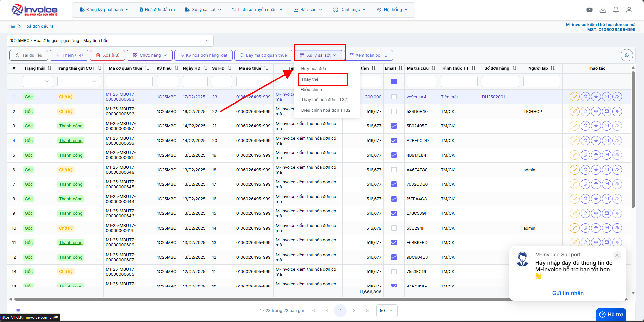This screenshot has width=644, height=322.
Task: Send email for invoice number 20
Action: (607, 140)
